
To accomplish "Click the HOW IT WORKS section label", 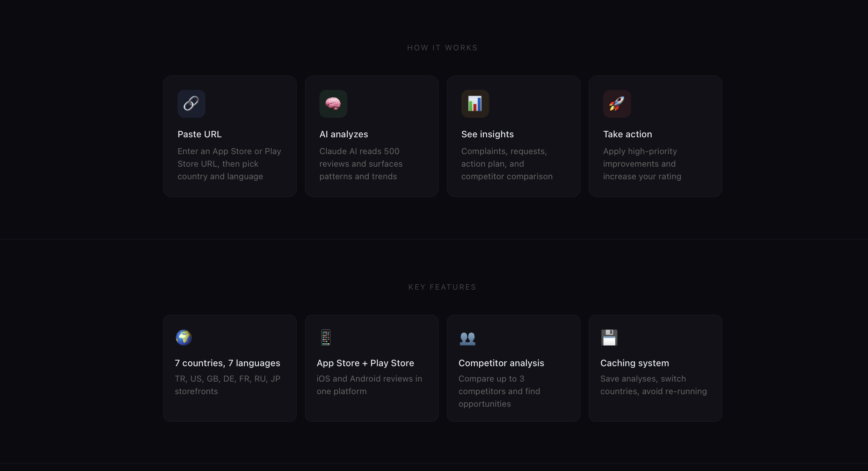I will click(442, 48).
